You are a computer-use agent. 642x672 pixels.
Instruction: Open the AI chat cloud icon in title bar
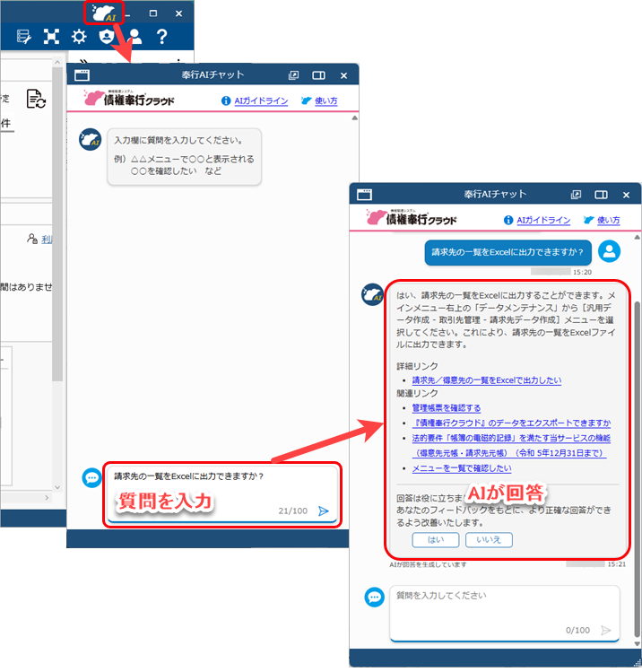(104, 13)
